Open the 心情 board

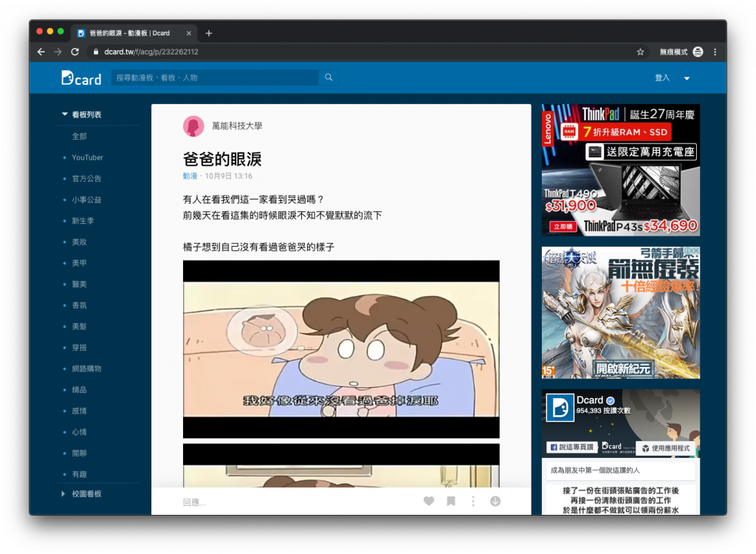[79, 432]
